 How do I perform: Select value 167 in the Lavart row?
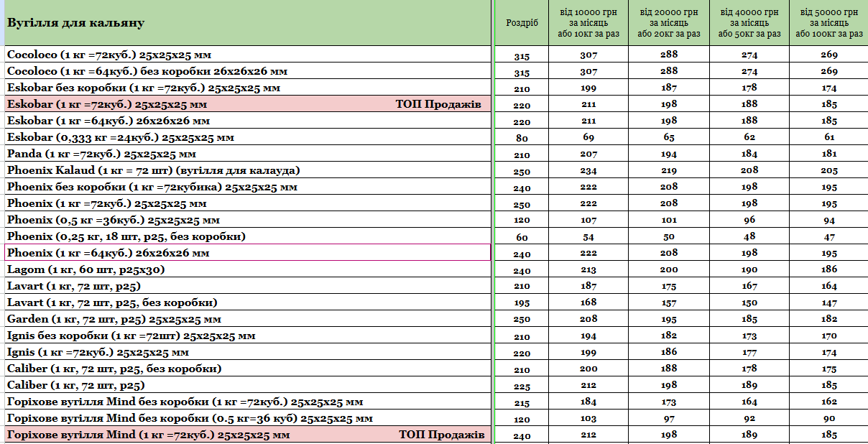(x=749, y=287)
